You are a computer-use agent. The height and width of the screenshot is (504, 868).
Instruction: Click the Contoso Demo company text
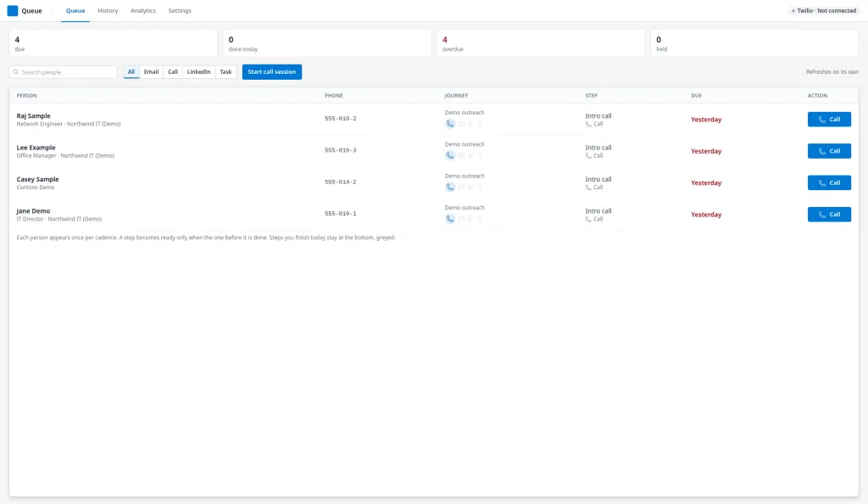tap(36, 188)
